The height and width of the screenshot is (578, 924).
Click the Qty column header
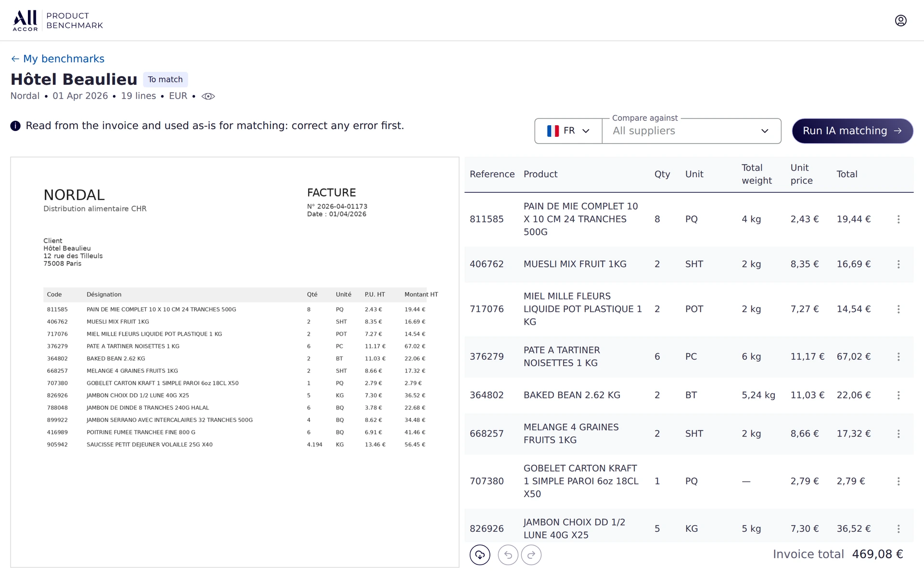[662, 174]
